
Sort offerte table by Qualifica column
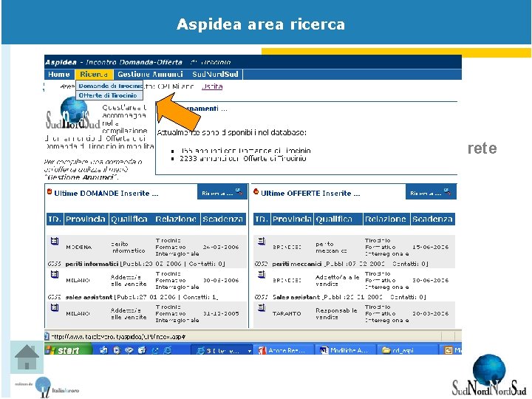[x=338, y=219]
